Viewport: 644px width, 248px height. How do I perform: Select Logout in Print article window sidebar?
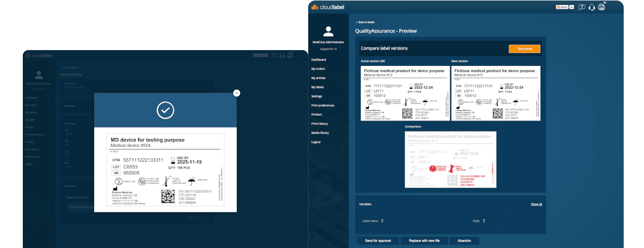pyautogui.click(x=29, y=164)
